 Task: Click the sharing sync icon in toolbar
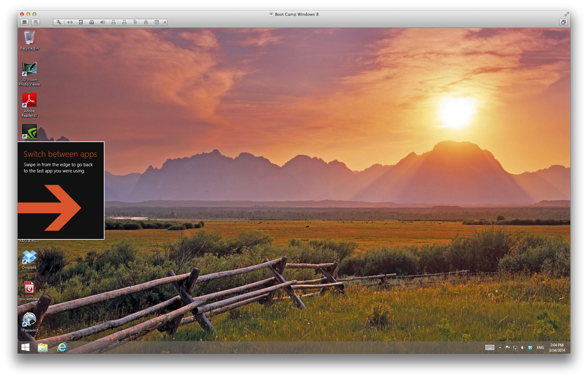coord(157,22)
